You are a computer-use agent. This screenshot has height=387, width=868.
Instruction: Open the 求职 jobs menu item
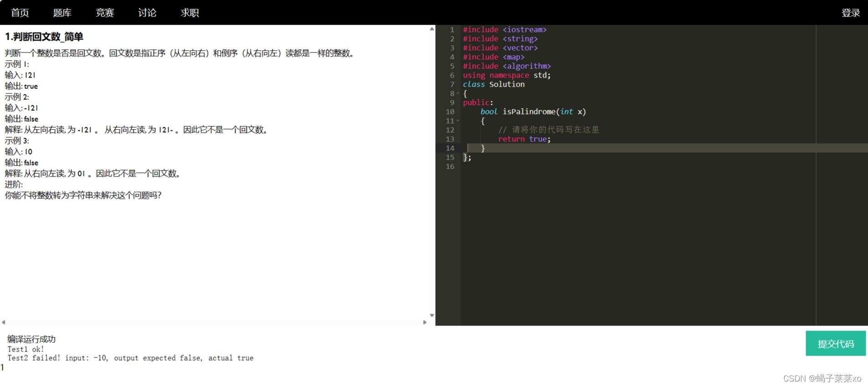click(190, 13)
